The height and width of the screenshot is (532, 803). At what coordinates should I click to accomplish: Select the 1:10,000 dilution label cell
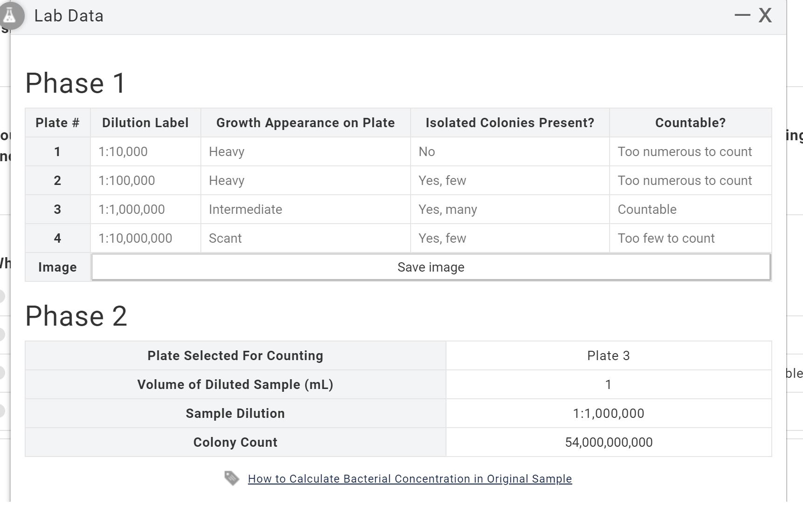point(123,151)
